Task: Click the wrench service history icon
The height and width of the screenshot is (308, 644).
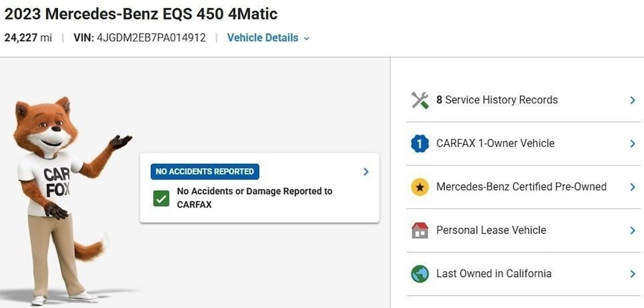Action: pos(419,100)
